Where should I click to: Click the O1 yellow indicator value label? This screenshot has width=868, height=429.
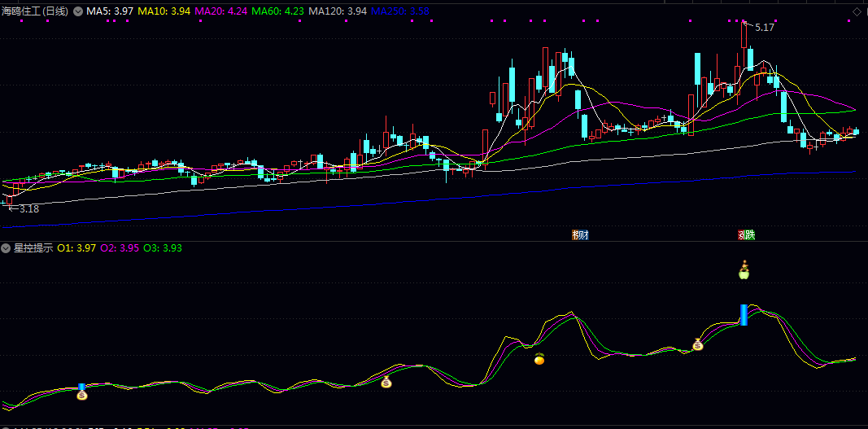(x=76, y=248)
